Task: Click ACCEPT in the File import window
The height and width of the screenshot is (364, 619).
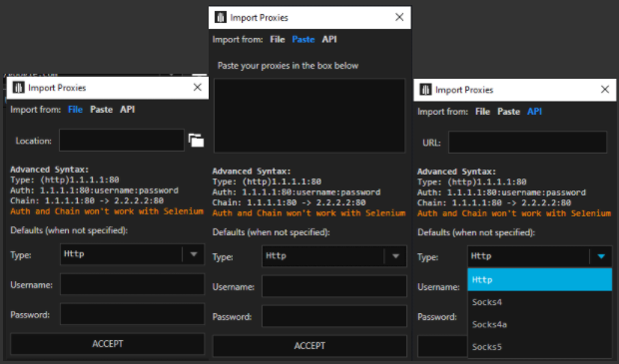Action: click(108, 344)
